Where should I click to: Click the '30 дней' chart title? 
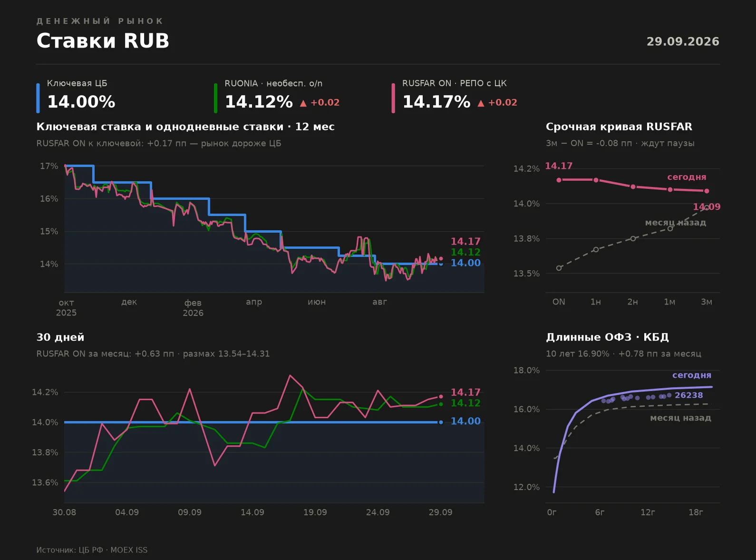tap(60, 337)
